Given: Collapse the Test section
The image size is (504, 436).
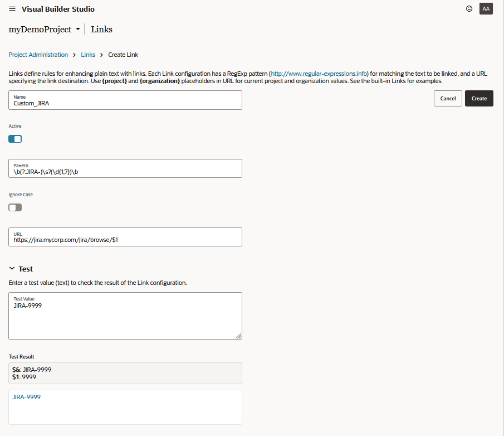Looking at the screenshot, I should [x=12, y=269].
